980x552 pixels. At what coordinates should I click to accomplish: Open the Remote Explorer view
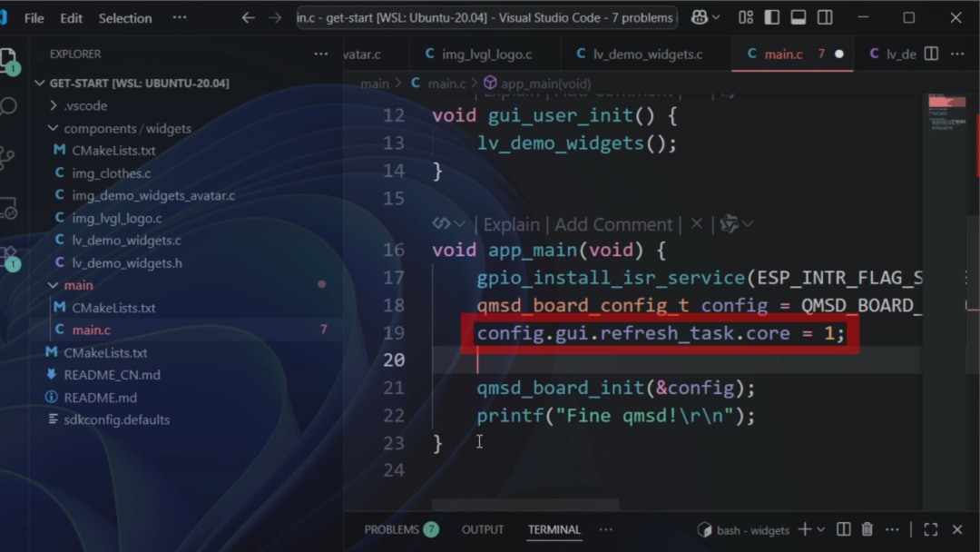(8, 209)
